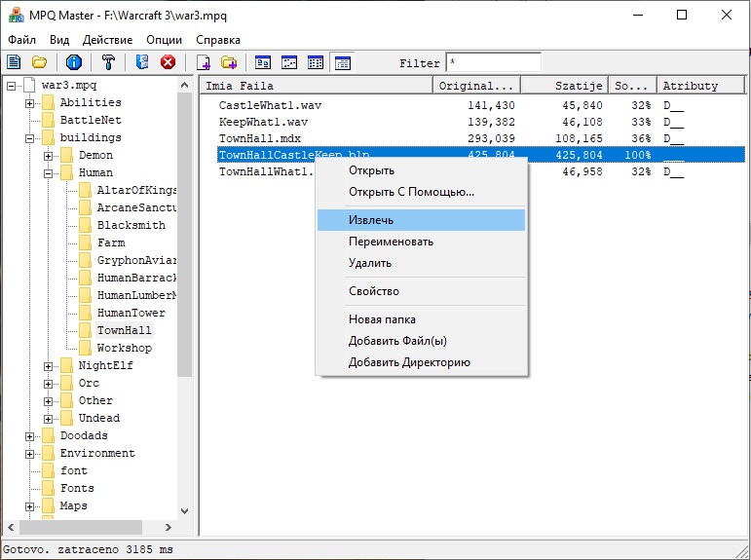Sort by So... column header
The image size is (751, 560).
tap(633, 86)
